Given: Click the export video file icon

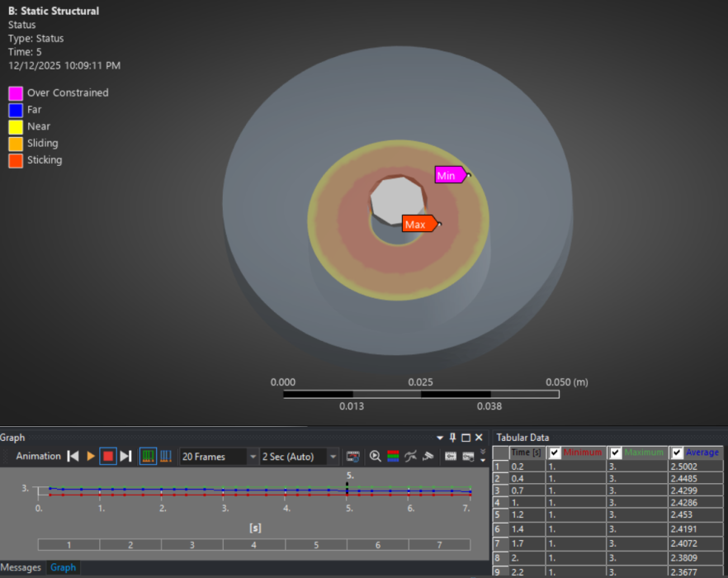Looking at the screenshot, I should pos(353,456).
